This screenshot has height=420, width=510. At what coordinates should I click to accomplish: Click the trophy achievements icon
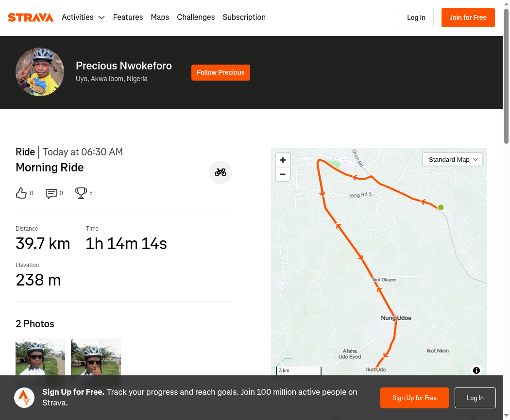pyautogui.click(x=81, y=193)
